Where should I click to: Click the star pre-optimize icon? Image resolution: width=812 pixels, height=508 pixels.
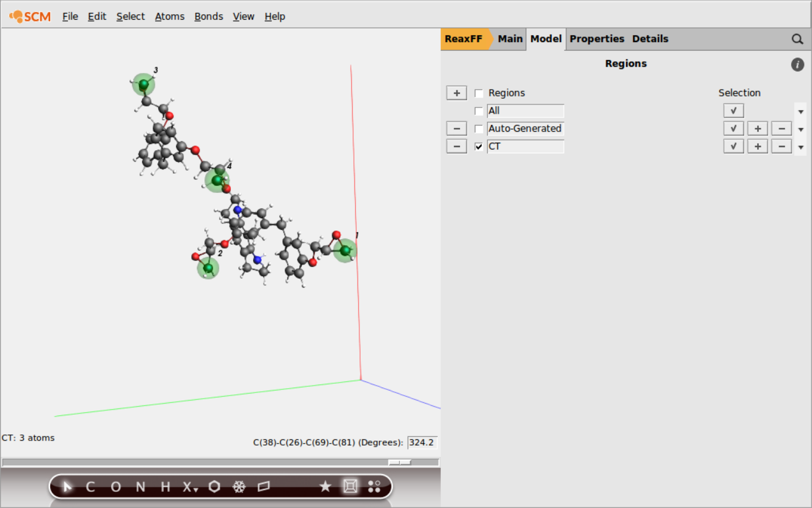pyautogui.click(x=325, y=487)
